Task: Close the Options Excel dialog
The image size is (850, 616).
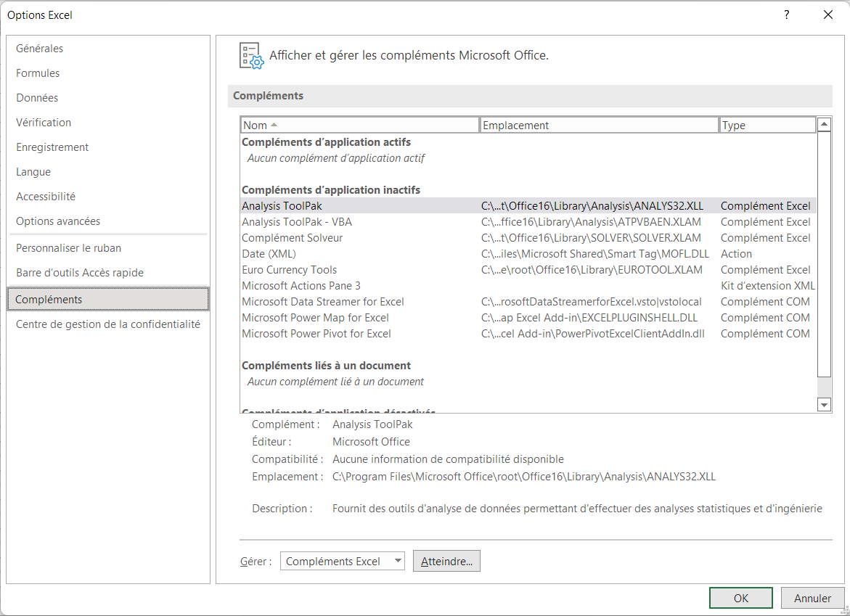Action: tap(827, 15)
